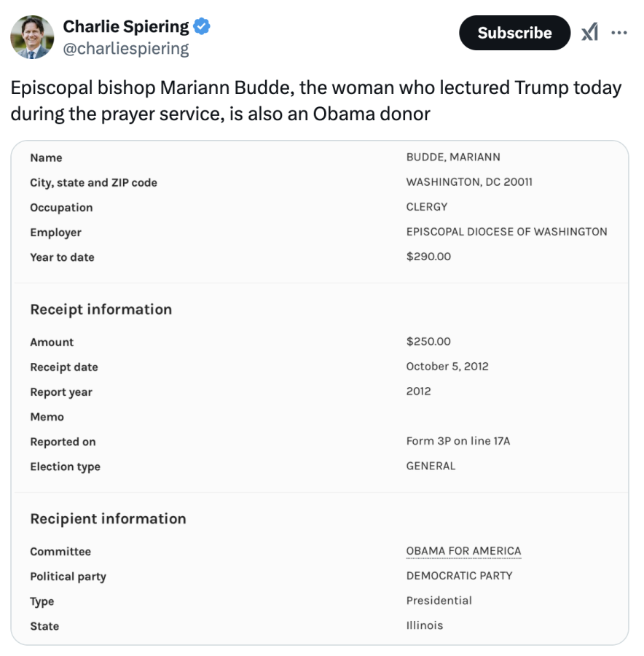Open the three-dot more options menu

coord(619,33)
